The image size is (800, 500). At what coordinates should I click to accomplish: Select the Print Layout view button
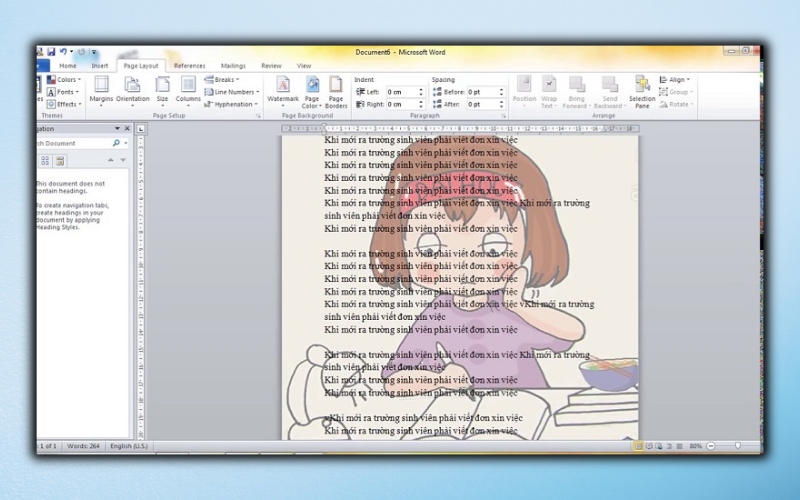click(638, 446)
